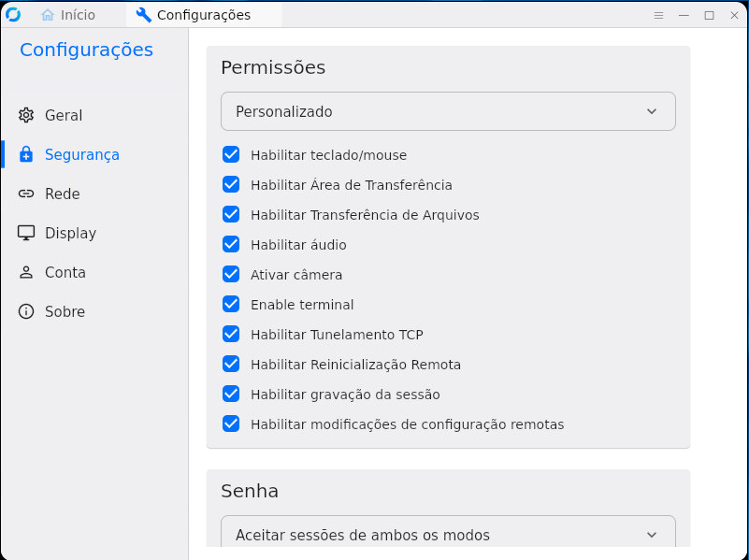Click the person icon beside Conta
This screenshot has height=560, width=749.
tap(26, 272)
